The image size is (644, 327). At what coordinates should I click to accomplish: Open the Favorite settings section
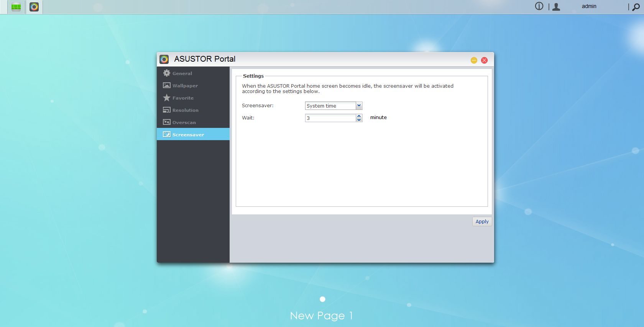tap(193, 98)
